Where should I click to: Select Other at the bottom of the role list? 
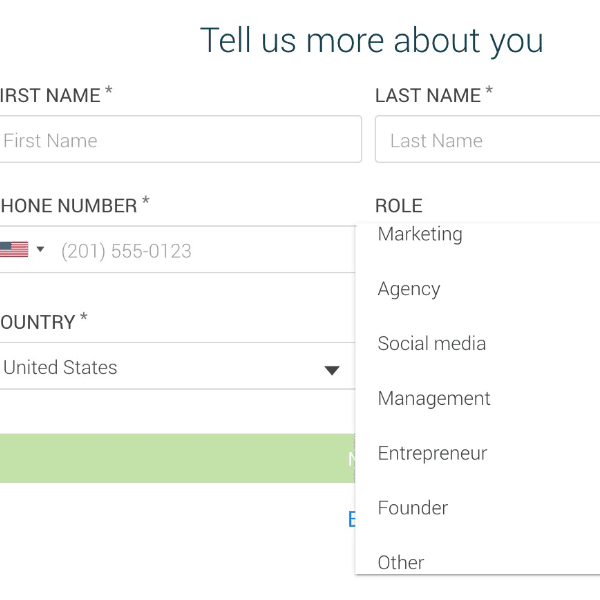click(401, 562)
